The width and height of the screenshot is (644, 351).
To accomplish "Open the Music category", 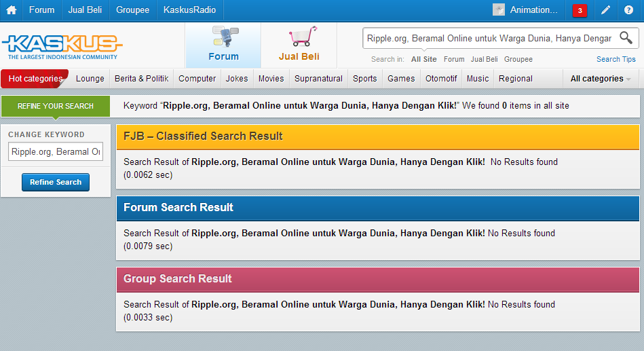I will tap(478, 79).
